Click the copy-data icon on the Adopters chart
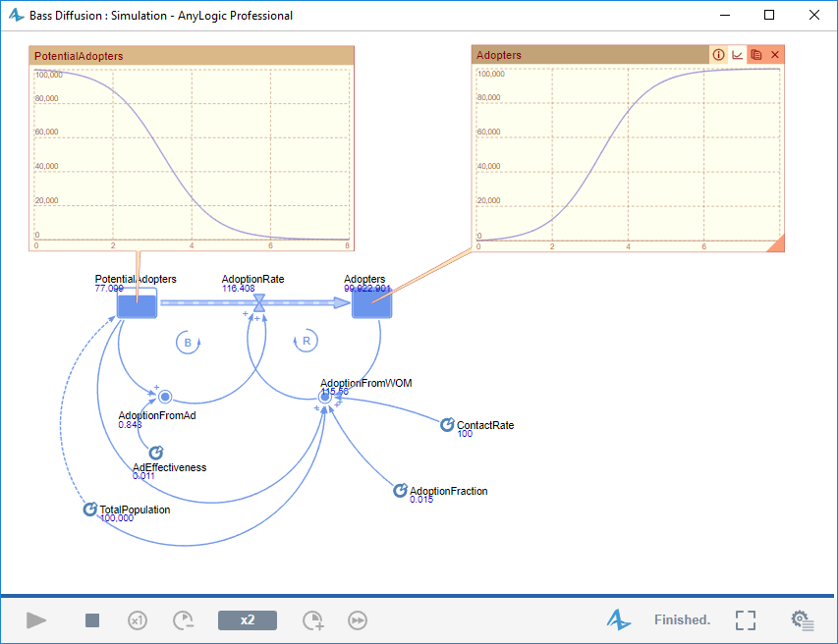Screen dimensions: 838x644 (x=756, y=54)
